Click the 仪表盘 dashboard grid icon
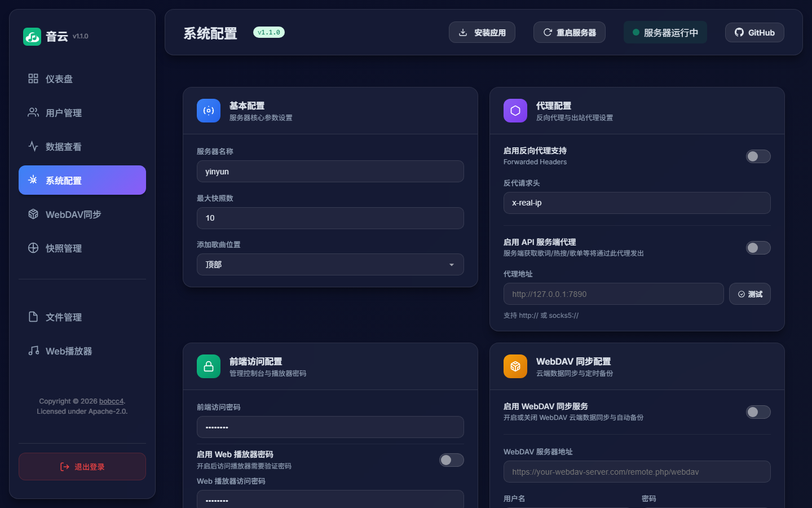 coord(33,78)
